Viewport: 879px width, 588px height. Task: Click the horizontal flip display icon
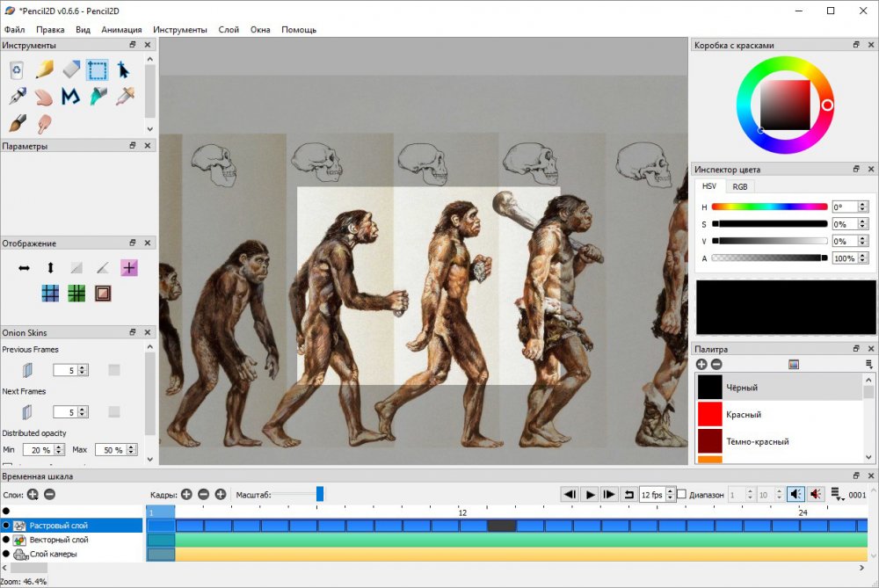25,268
